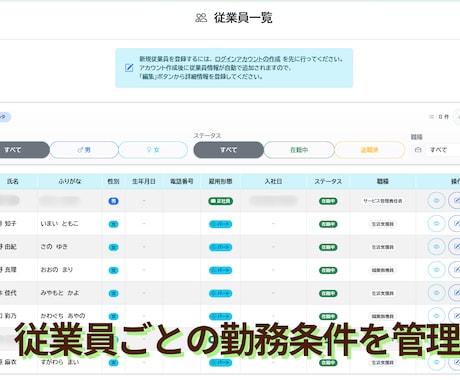Click the gender badge for いまい ともこ

pos(114,224)
